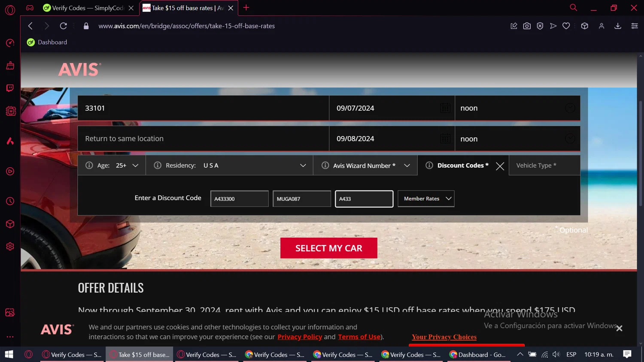Image resolution: width=644 pixels, height=362 pixels.
Task: Open the Privacy Policy link
Action: [x=300, y=337]
